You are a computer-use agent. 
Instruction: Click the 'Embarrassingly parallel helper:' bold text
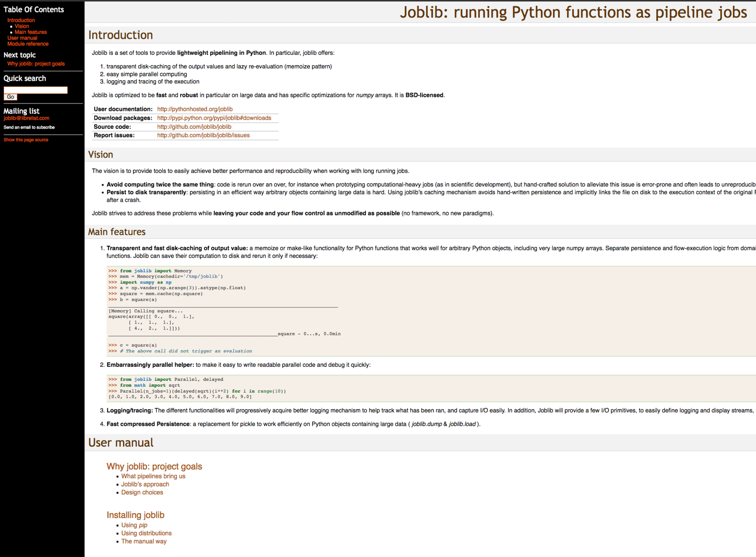pos(150,365)
